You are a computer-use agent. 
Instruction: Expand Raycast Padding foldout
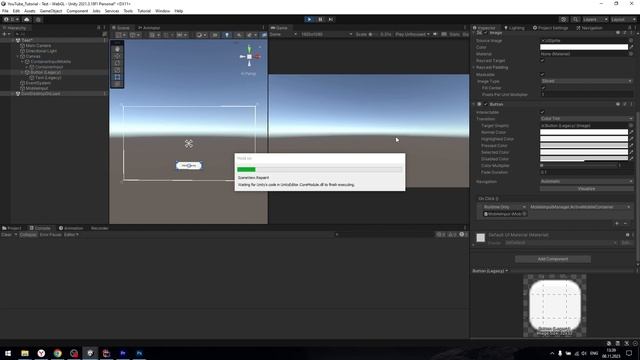tap(474, 67)
